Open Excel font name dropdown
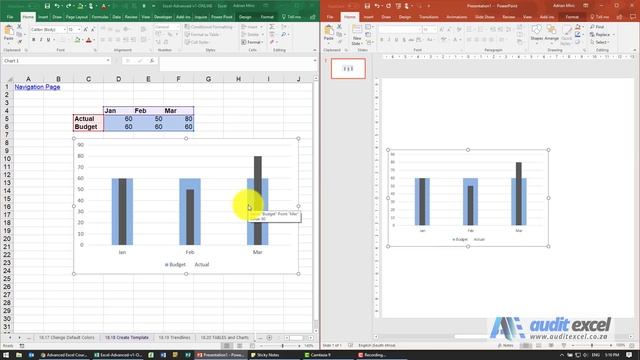 [x=64, y=30]
